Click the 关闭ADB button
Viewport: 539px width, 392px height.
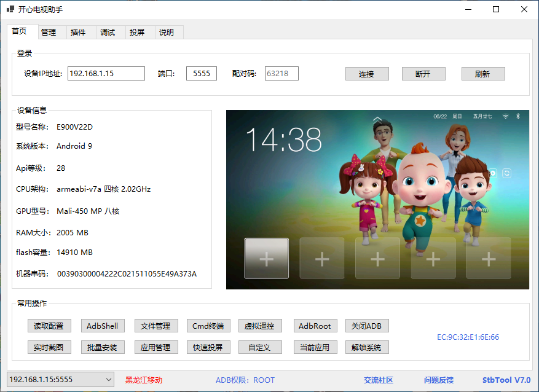coord(367,326)
